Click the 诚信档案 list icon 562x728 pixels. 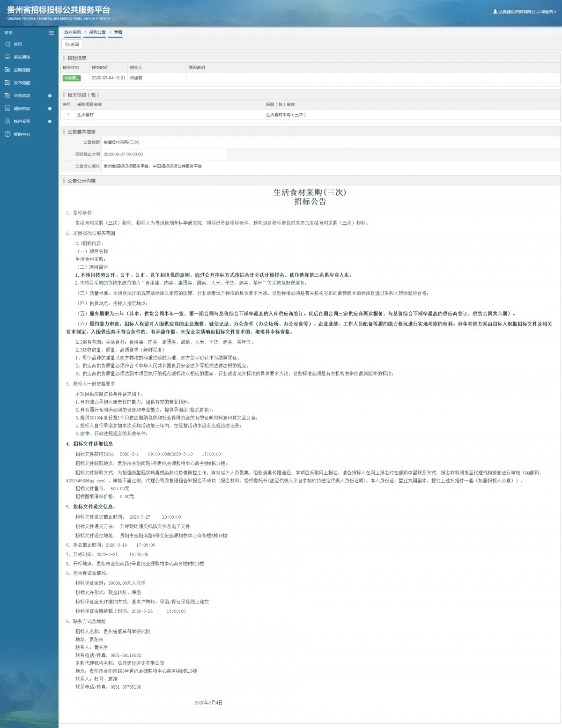(7, 108)
